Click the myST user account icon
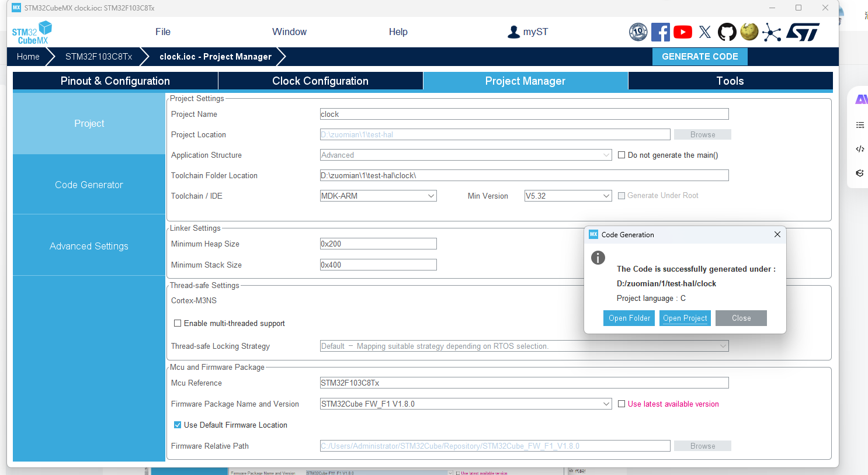This screenshot has width=868, height=475. pos(513,32)
